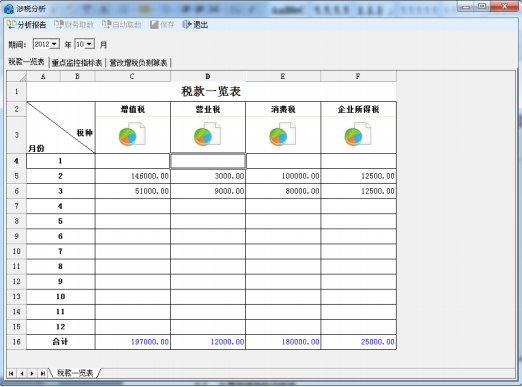Select the 税款一览表 bottom sheet tab
The image size is (522, 387).
(75, 373)
